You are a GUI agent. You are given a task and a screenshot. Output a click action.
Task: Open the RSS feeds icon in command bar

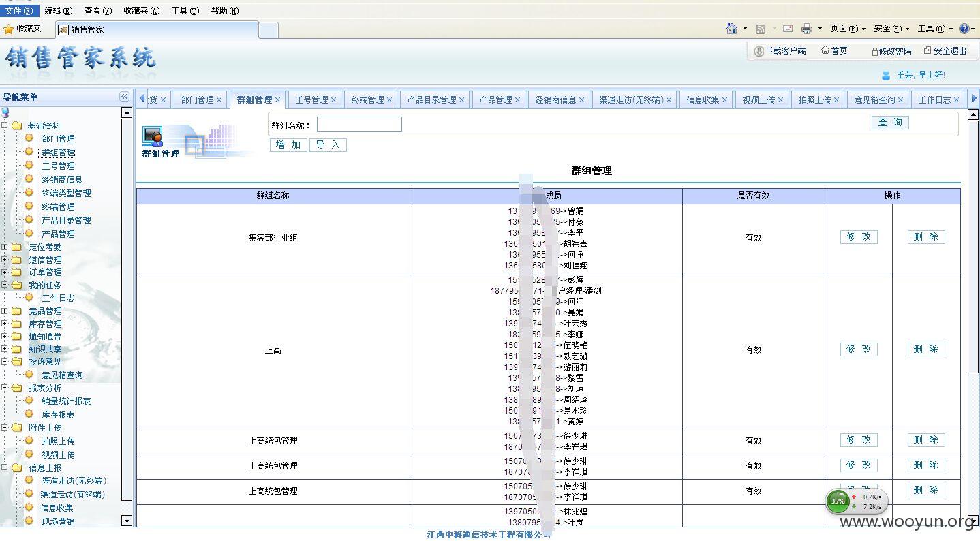coord(761,29)
